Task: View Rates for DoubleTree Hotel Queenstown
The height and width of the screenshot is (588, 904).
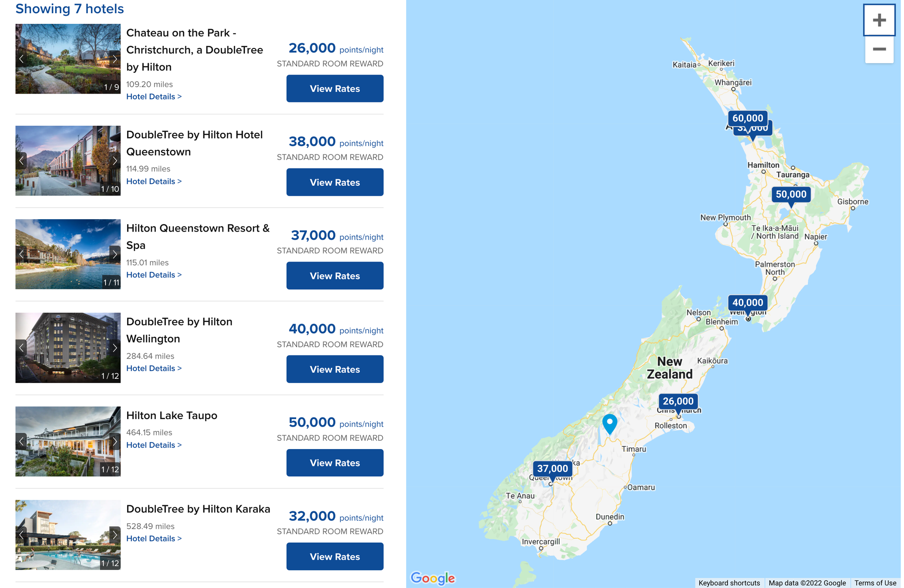Action: click(335, 182)
